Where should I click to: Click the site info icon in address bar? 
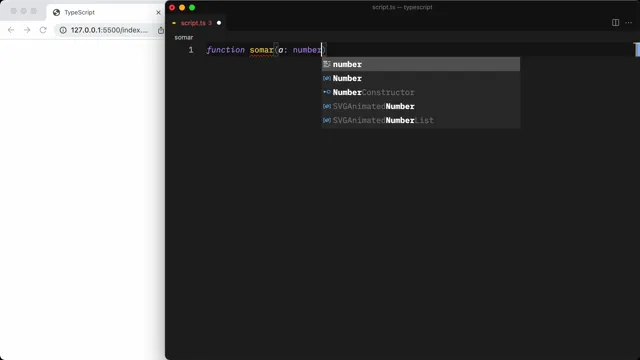tap(63, 30)
